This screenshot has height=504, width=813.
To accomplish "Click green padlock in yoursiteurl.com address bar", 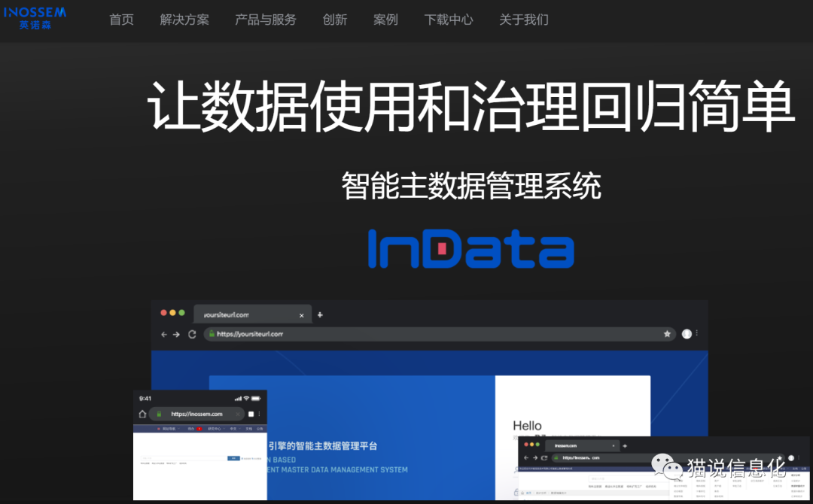I will (212, 334).
